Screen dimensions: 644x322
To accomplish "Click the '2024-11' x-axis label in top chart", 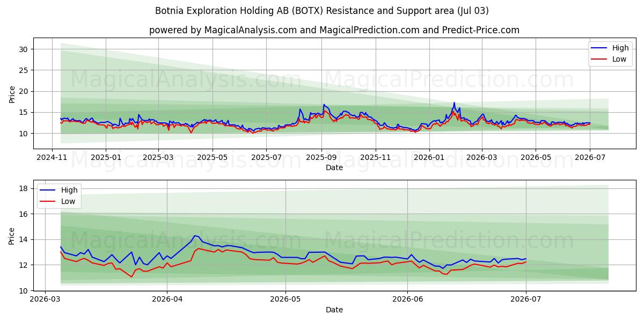I will [x=52, y=158].
